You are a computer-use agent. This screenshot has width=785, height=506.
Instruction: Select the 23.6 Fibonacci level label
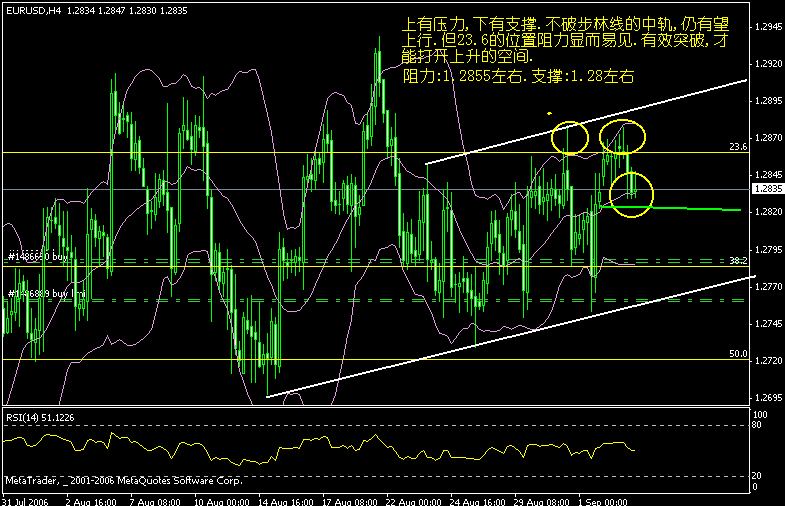pos(738,147)
